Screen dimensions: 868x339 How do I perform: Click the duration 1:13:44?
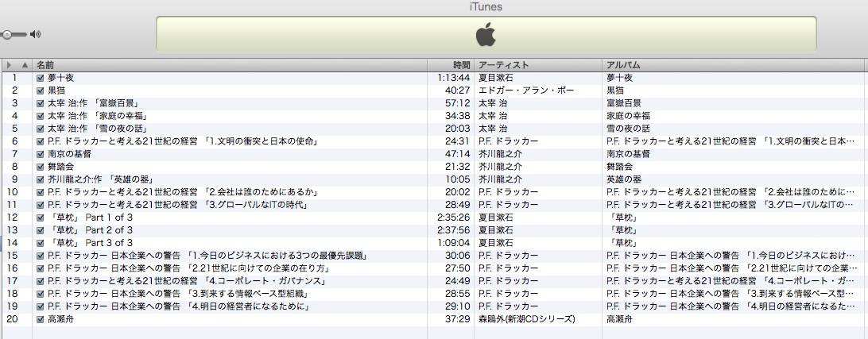[453, 78]
